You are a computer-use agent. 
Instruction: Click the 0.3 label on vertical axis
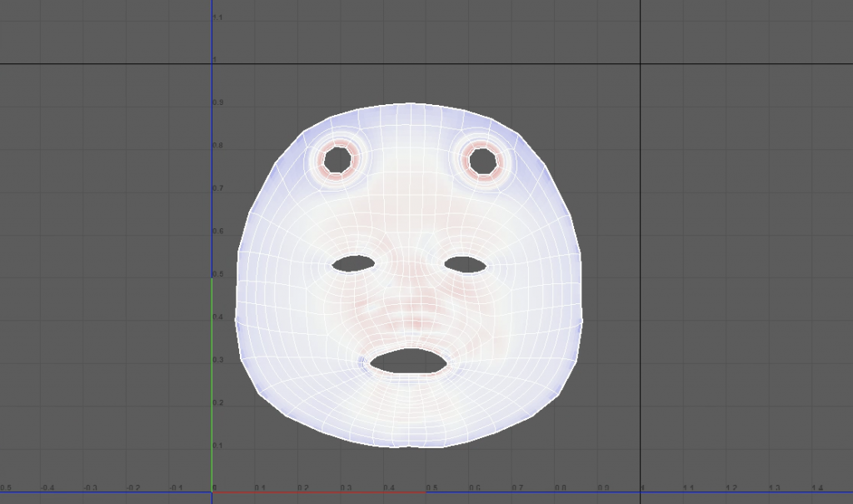click(217, 360)
